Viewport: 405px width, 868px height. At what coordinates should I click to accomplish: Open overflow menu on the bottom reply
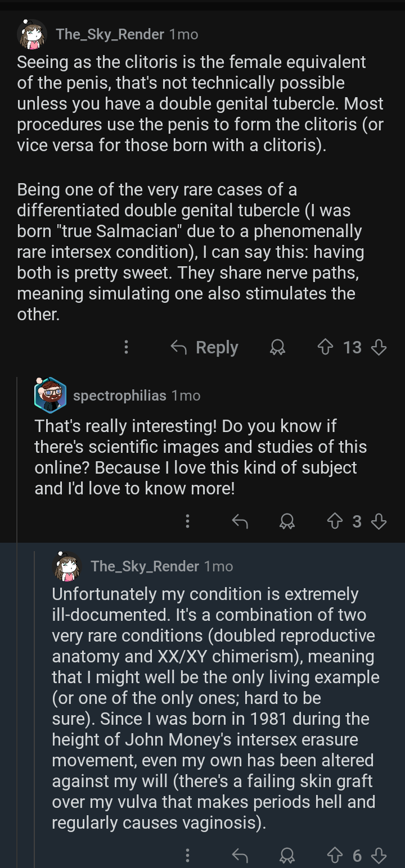pyautogui.click(x=188, y=856)
